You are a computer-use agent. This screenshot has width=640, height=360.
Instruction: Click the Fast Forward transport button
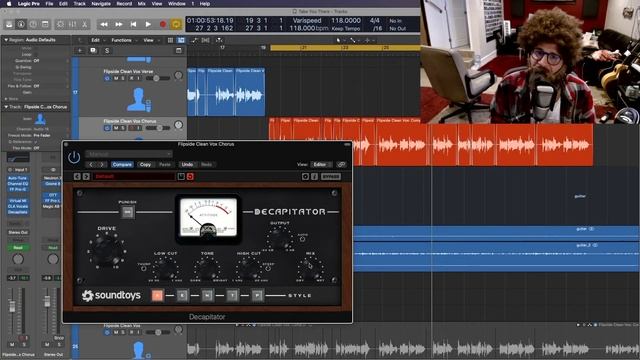[119, 24]
